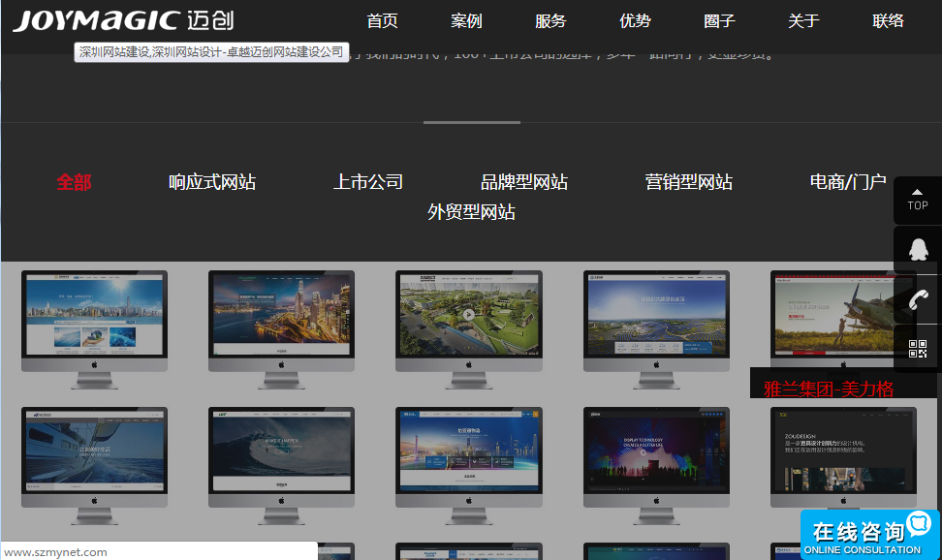942x560 pixels.
Task: Select the 全部 category filter
Action: tap(74, 182)
